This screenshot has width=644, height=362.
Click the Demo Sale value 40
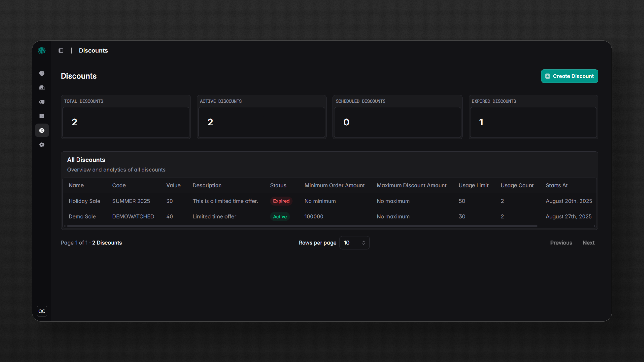click(x=169, y=216)
